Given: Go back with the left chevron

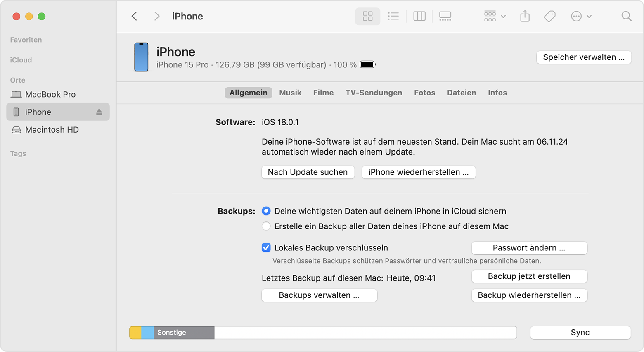Looking at the screenshot, I should pos(134,16).
